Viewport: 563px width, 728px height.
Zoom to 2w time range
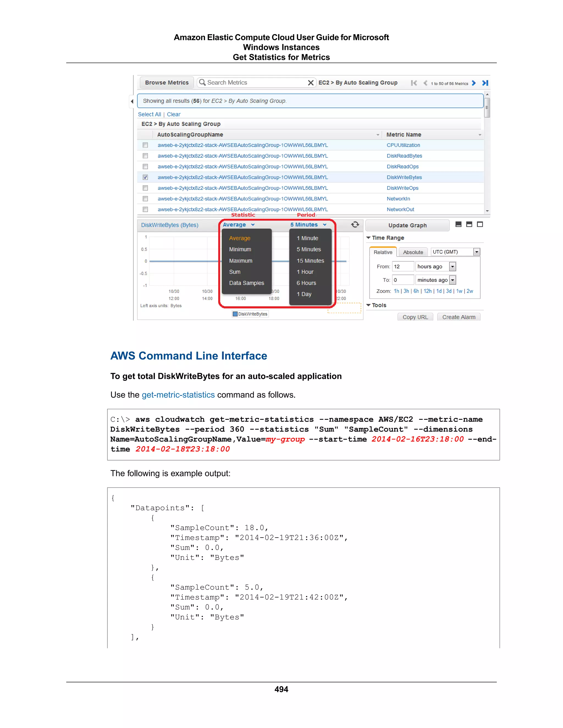pos(470,291)
